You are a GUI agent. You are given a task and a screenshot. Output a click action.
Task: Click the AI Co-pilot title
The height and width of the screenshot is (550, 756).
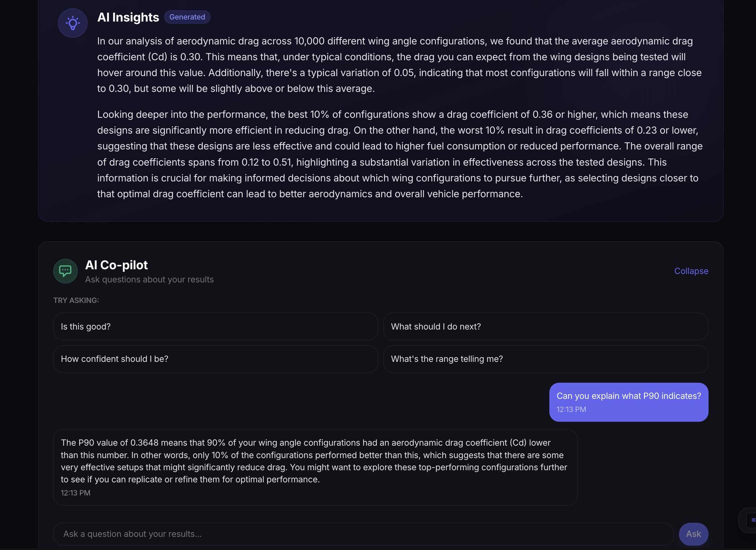coord(116,265)
